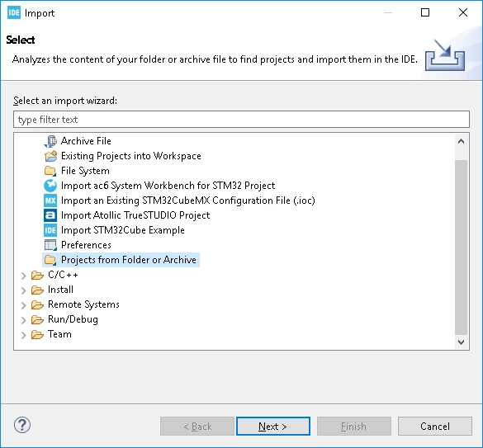Click the IDE icon beside STM32Cube Example

coord(50,230)
